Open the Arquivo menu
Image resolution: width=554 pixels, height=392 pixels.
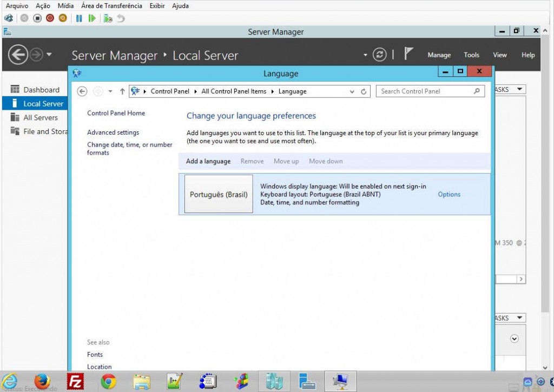17,5
